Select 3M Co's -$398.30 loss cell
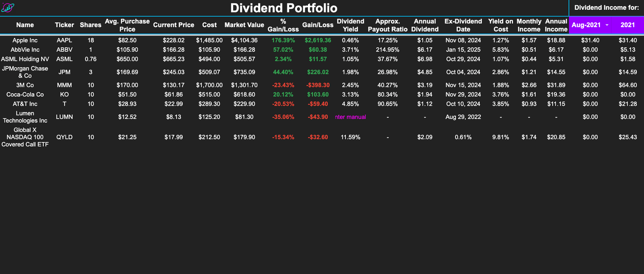 (x=318, y=85)
